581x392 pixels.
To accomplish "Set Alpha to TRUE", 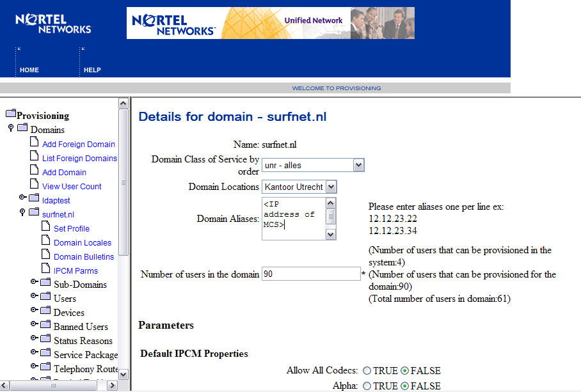I will point(367,386).
